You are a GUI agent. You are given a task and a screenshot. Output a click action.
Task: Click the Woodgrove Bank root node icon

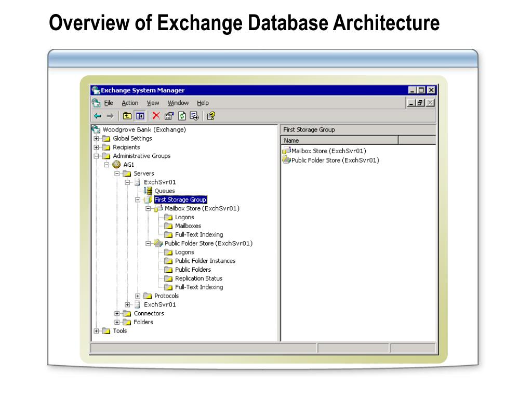pos(96,129)
